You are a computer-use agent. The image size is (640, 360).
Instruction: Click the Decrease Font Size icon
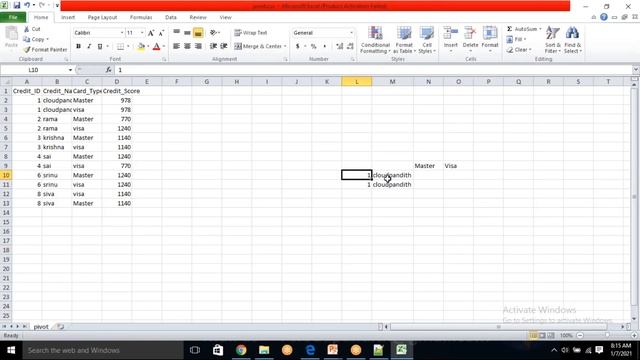click(161, 33)
